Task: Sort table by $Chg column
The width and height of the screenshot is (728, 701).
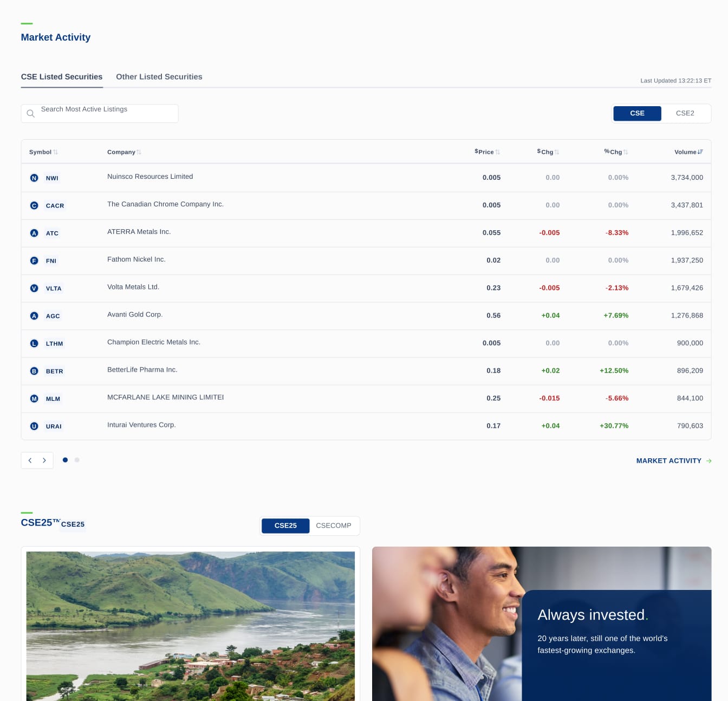Action: point(548,152)
